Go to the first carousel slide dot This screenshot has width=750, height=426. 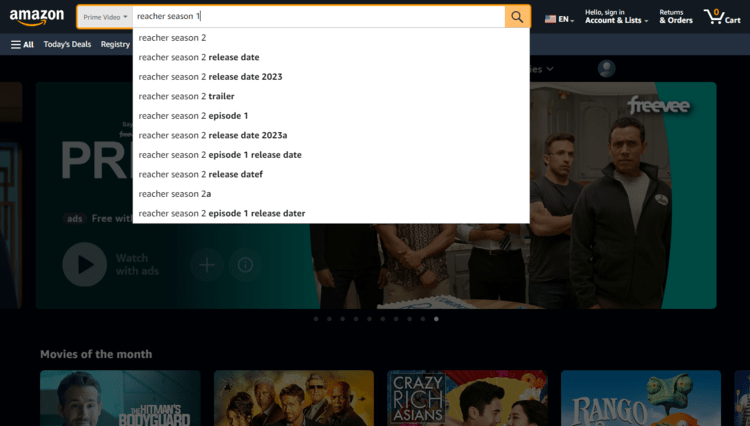(316, 319)
